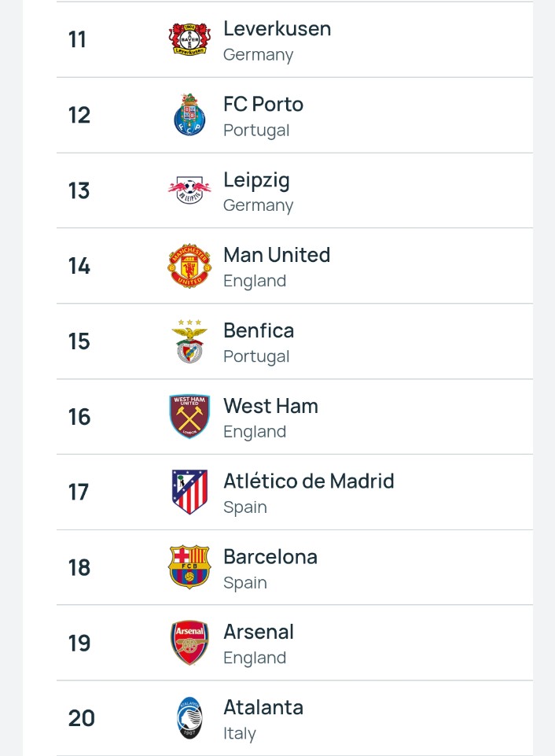Click the Barcelona team name

pos(270,557)
